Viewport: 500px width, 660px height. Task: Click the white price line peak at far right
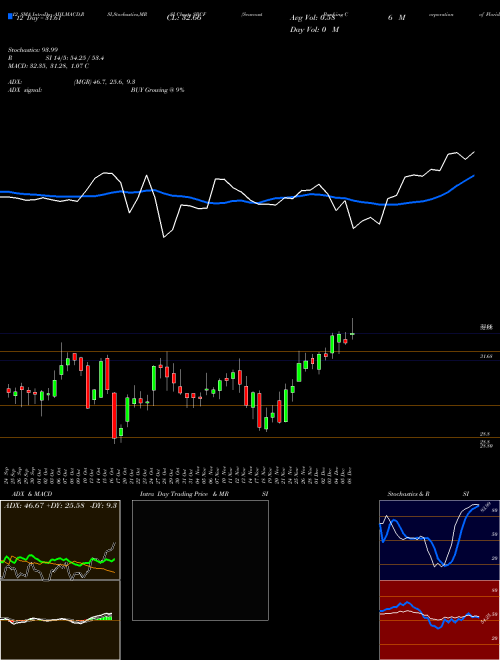click(x=475, y=152)
